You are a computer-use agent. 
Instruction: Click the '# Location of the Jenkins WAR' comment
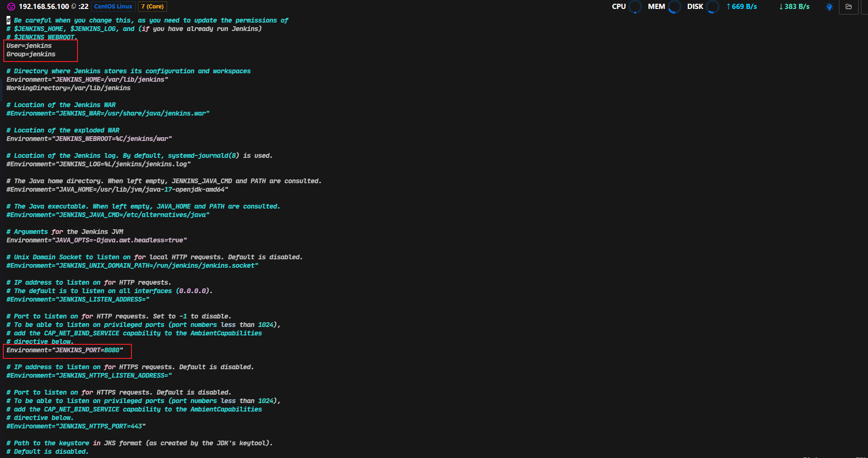61,105
